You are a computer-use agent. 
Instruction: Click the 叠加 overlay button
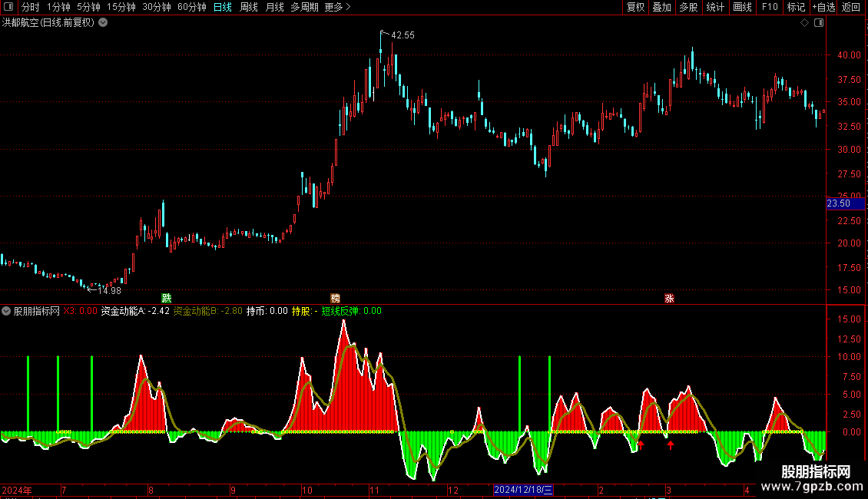click(661, 7)
